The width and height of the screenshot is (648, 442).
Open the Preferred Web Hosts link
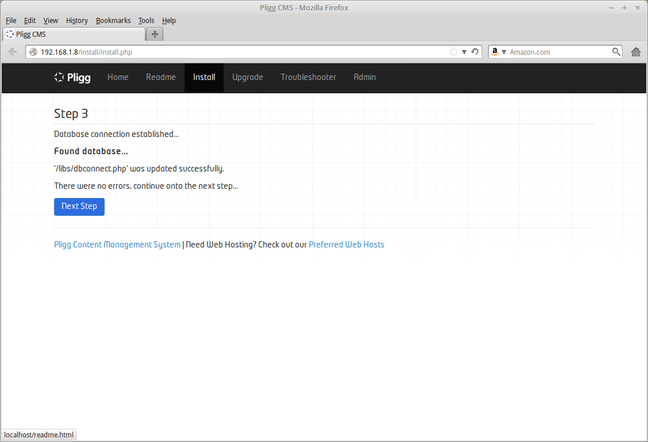(x=346, y=245)
